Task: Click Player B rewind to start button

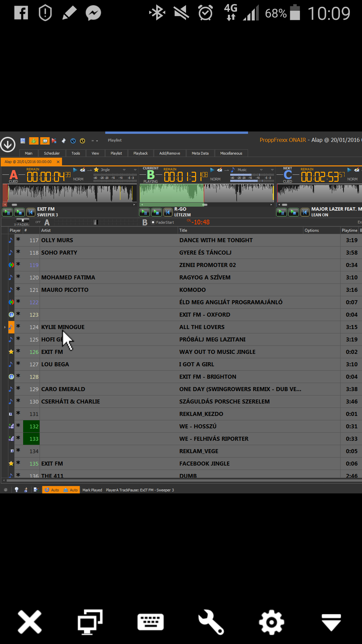Action: [168, 212]
